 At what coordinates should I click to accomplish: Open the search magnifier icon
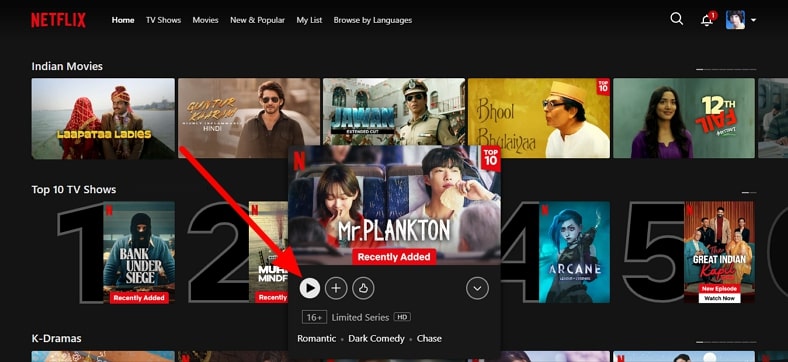(x=676, y=19)
